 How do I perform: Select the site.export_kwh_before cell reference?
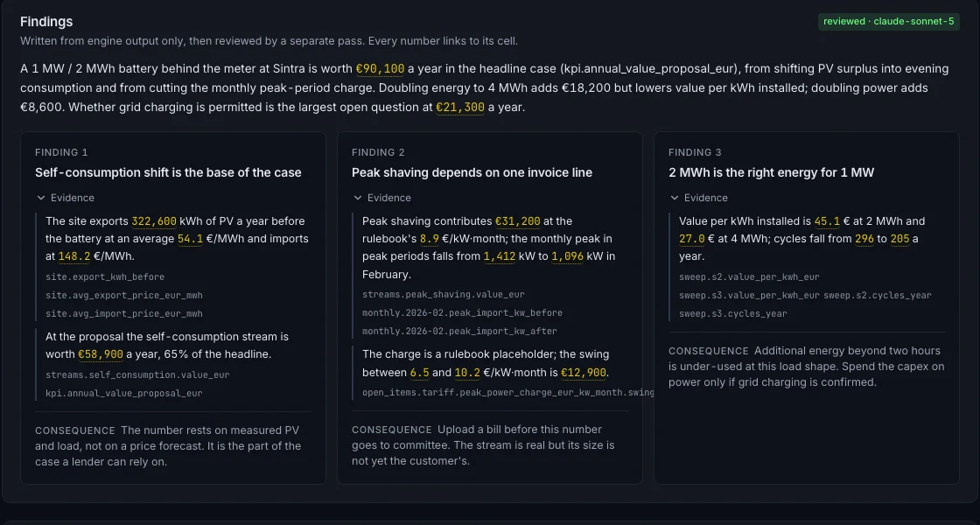[x=105, y=276]
